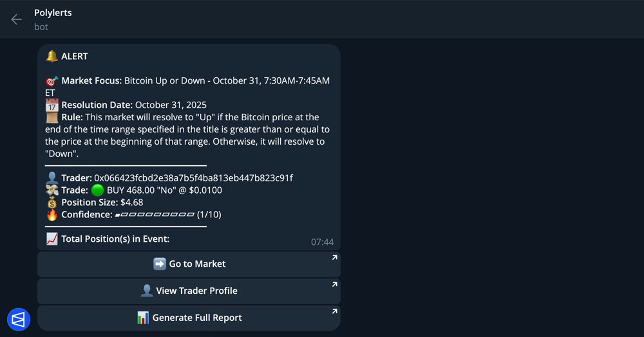
Task: Click the external arrow on View Trader Profile
Action: click(334, 285)
